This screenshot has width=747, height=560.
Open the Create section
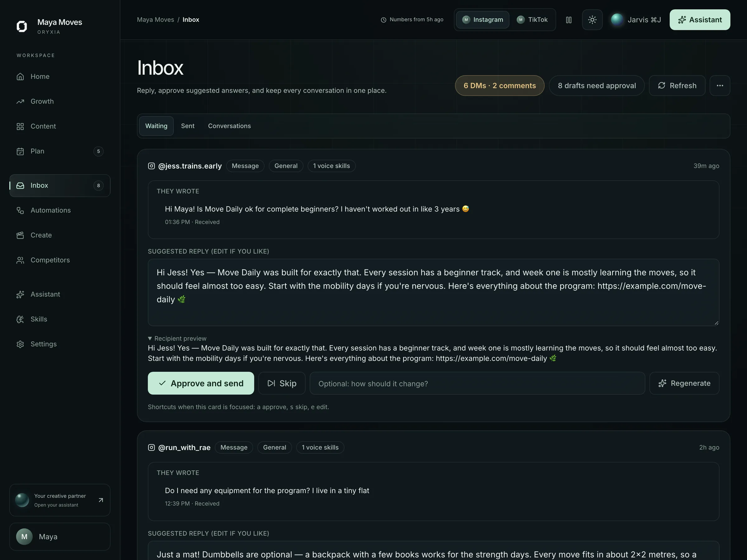click(x=60, y=235)
